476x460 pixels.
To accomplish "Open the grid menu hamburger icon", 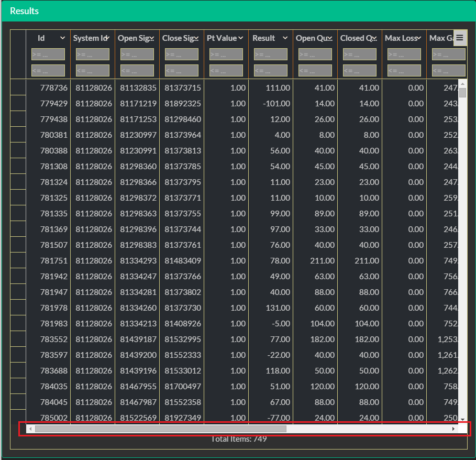I will 460,38.
